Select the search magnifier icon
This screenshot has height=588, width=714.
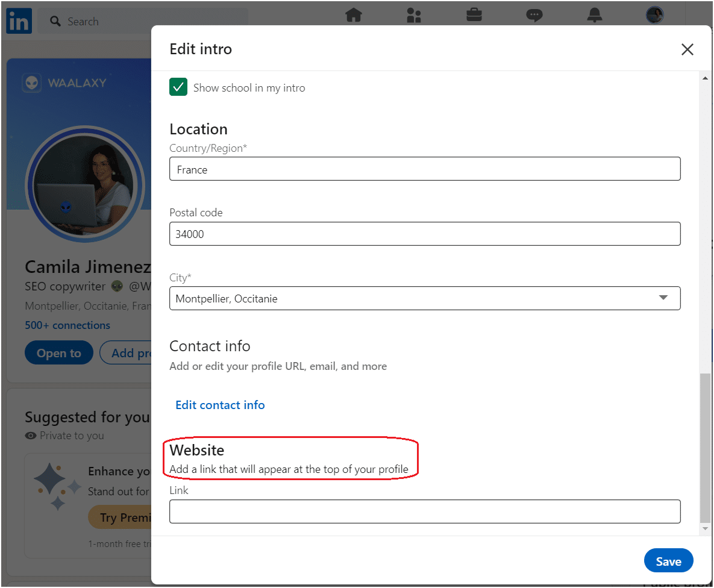click(55, 21)
